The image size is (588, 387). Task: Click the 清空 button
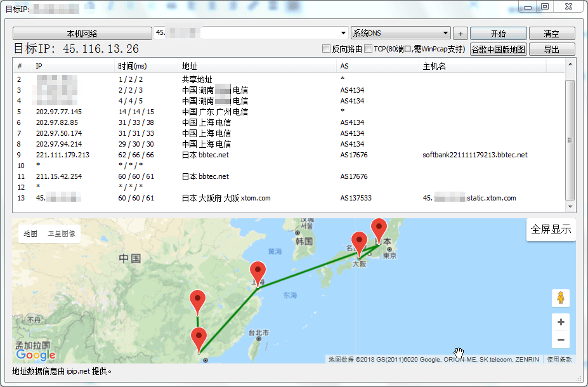pyautogui.click(x=551, y=34)
